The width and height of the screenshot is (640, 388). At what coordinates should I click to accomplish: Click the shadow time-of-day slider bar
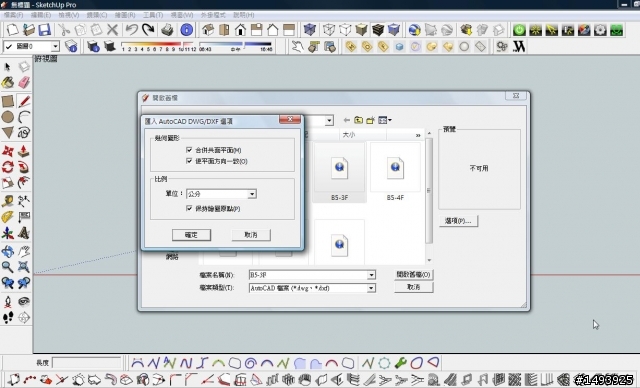click(x=236, y=44)
